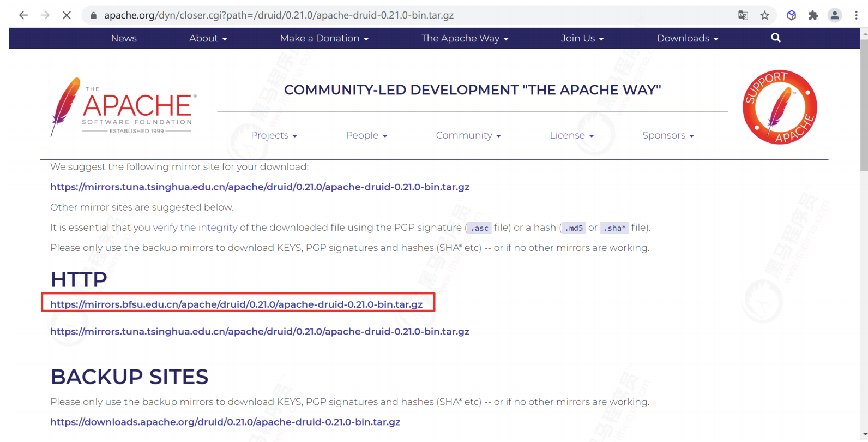The image size is (868, 442).
Task: Click the blue cube extension icon
Action: [792, 15]
